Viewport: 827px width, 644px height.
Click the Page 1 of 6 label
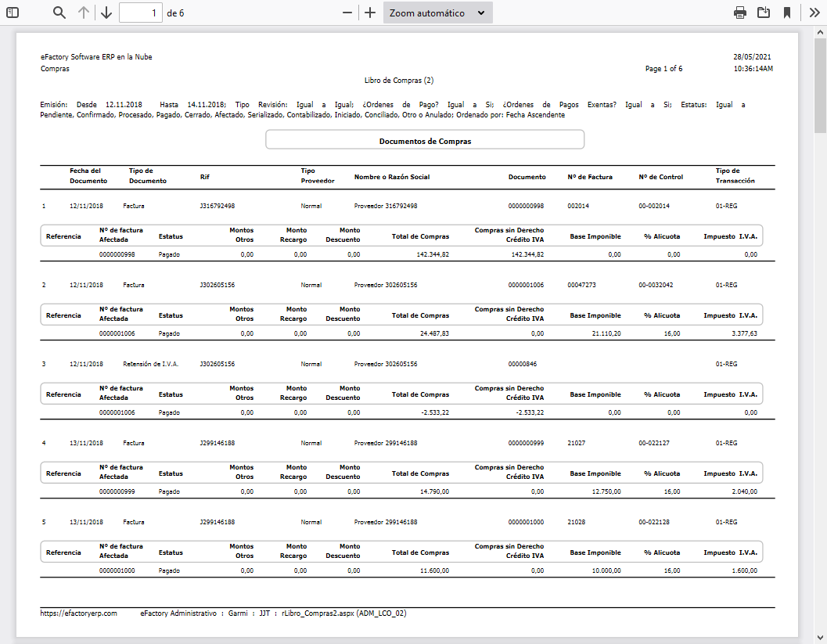pos(663,69)
